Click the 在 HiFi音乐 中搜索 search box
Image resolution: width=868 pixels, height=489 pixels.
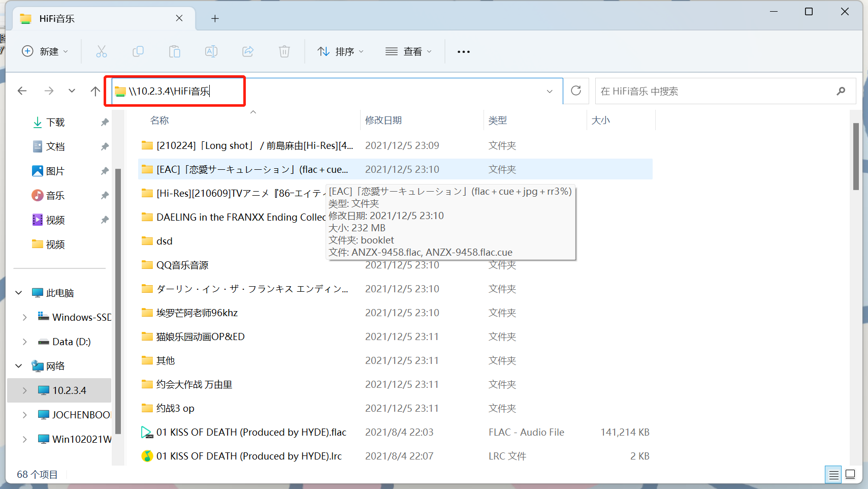pyautogui.click(x=716, y=91)
